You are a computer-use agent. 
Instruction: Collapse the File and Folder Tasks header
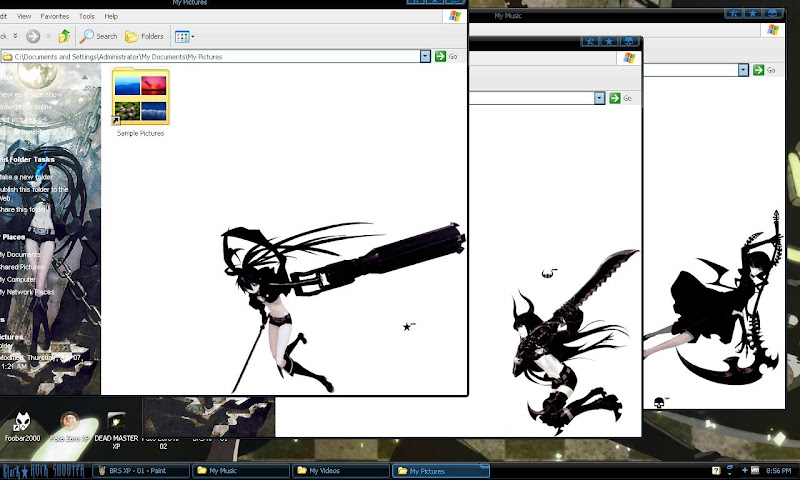click(x=27, y=160)
